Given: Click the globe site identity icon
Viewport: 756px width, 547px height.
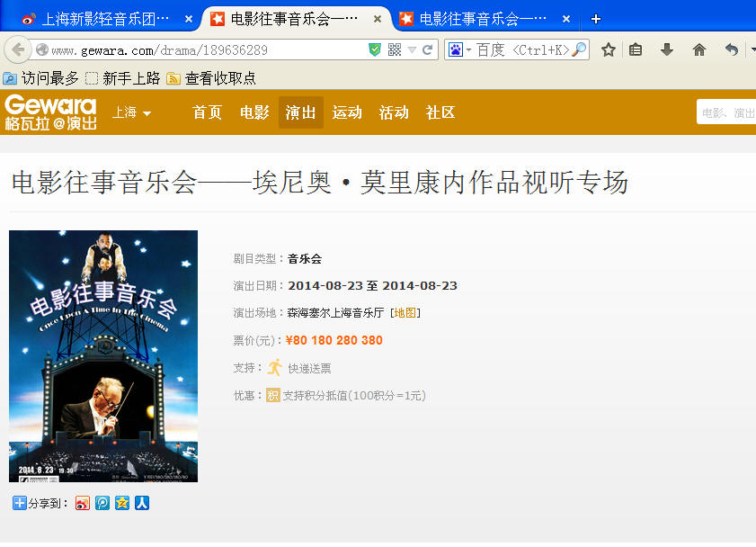Looking at the screenshot, I should [42, 49].
